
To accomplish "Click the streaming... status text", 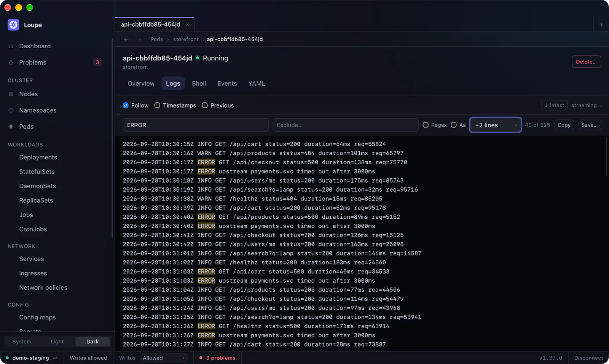I will point(586,105).
